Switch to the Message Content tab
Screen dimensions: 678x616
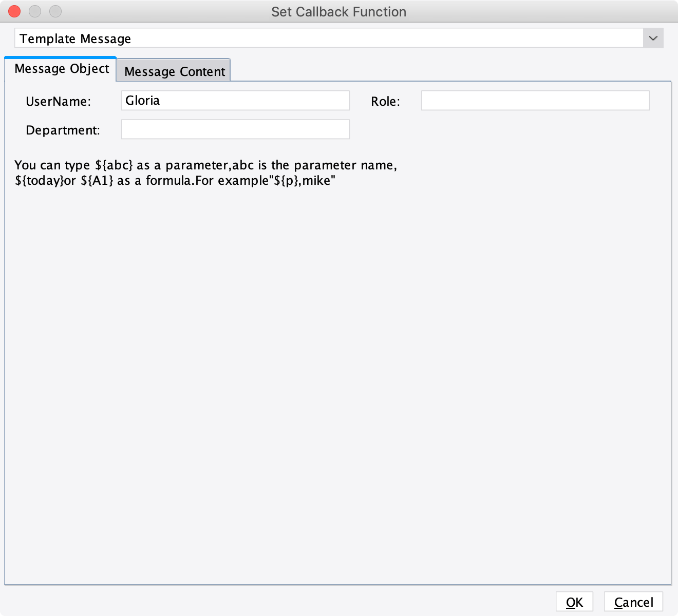(x=174, y=71)
